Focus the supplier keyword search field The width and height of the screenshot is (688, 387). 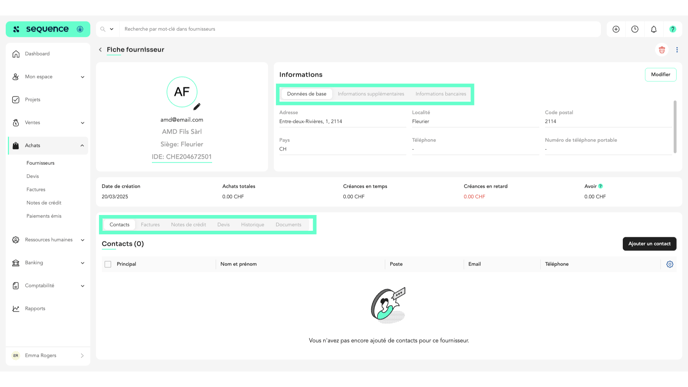[360, 29]
